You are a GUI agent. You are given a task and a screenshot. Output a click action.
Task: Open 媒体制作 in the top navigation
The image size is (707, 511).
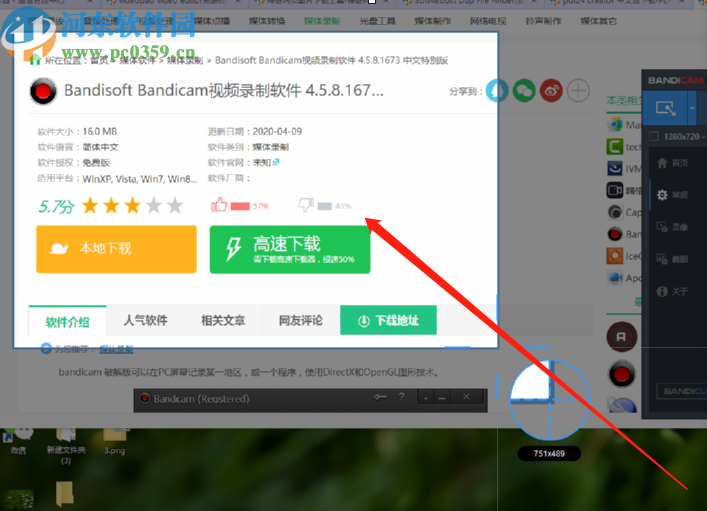(x=432, y=21)
